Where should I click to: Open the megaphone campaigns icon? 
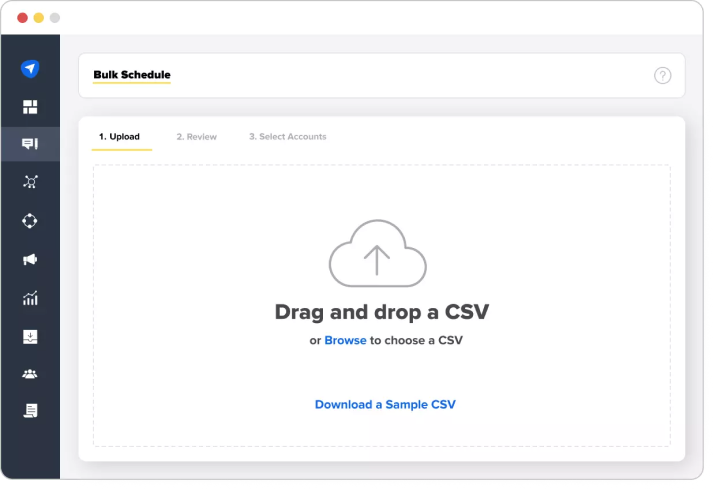point(30,259)
